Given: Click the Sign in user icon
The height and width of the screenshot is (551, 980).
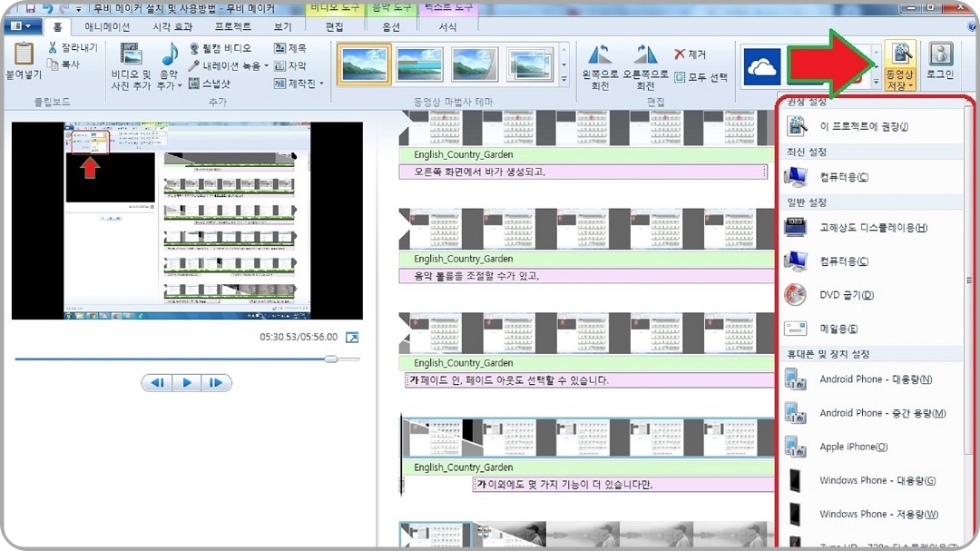Looking at the screenshot, I should point(940,54).
